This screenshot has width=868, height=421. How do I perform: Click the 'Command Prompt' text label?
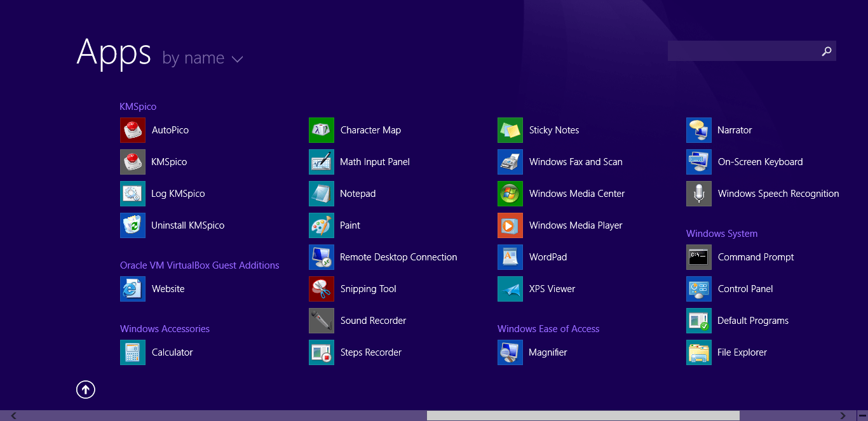[x=756, y=257]
